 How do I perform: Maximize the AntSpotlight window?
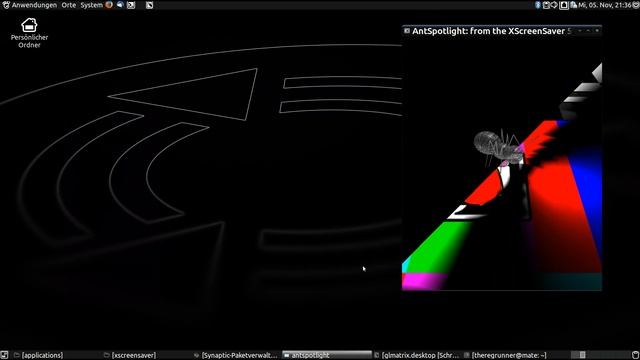click(588, 31)
